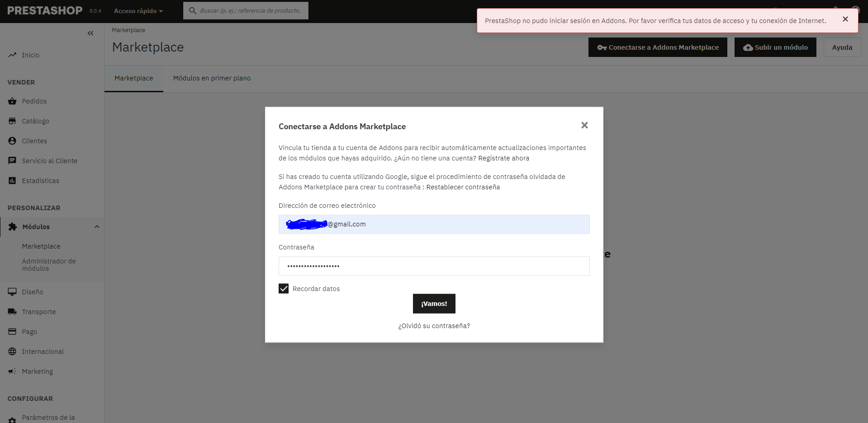
Task: Click the Módulos puzzle piece icon
Action: point(13,226)
